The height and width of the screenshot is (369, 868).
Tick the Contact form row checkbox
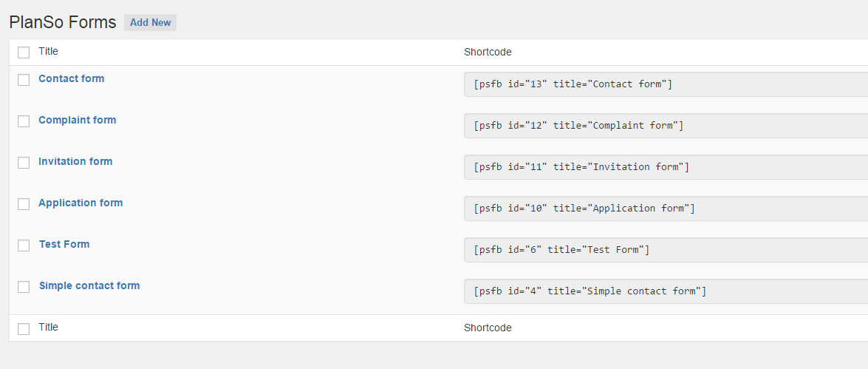click(24, 80)
